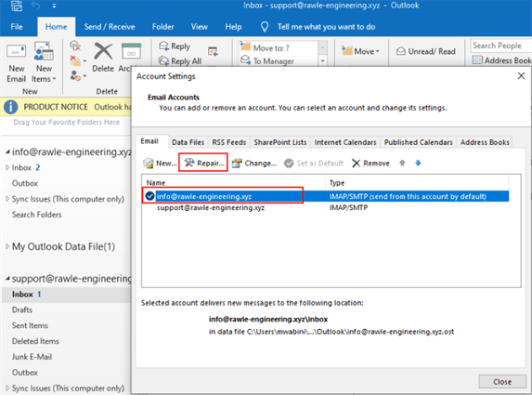Open the Deleted Items folder

click(35, 341)
